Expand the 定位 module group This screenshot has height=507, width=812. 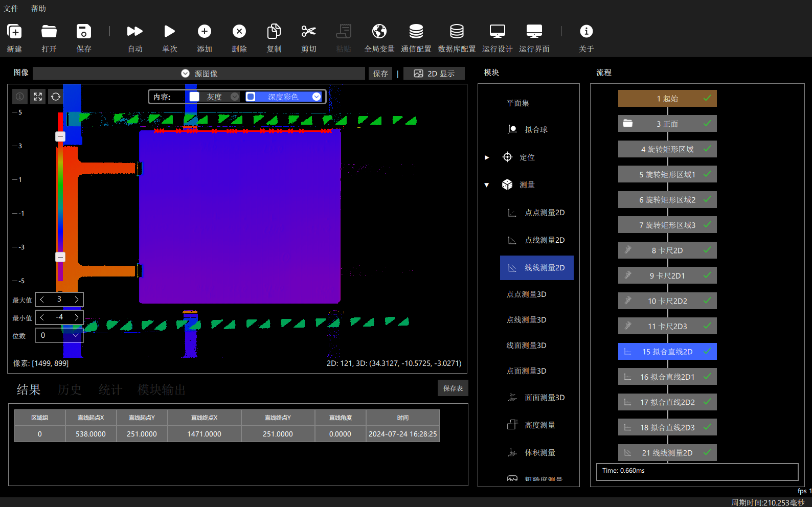[x=487, y=157]
